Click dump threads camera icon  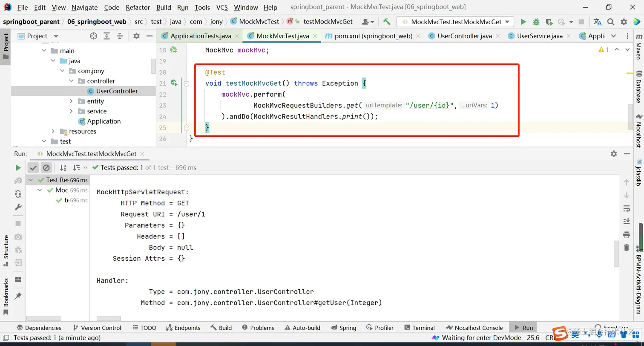pos(18,236)
